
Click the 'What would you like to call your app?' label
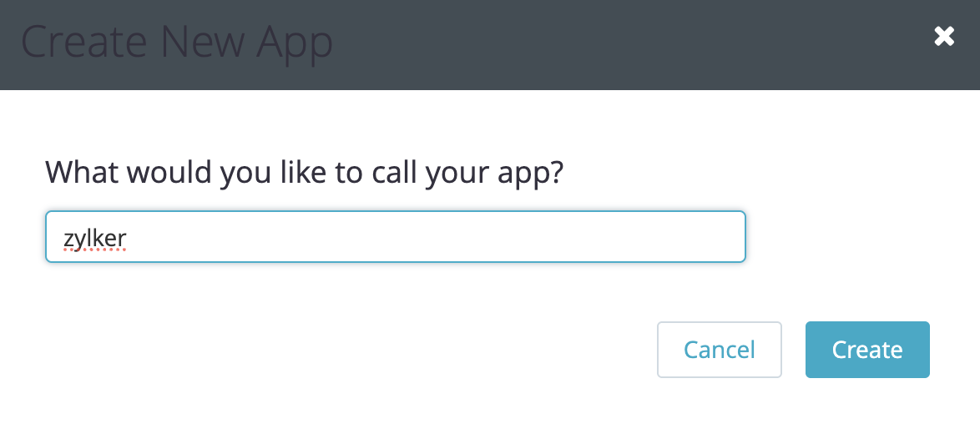305,172
